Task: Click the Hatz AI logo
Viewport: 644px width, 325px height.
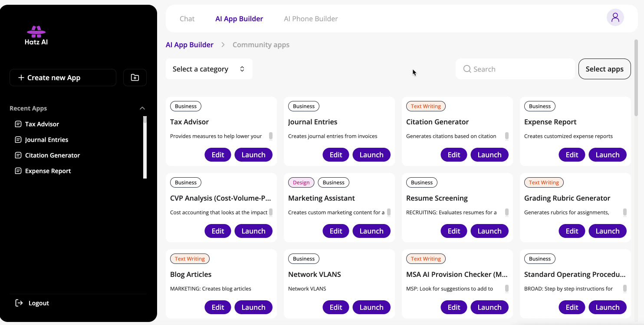Action: click(x=36, y=36)
